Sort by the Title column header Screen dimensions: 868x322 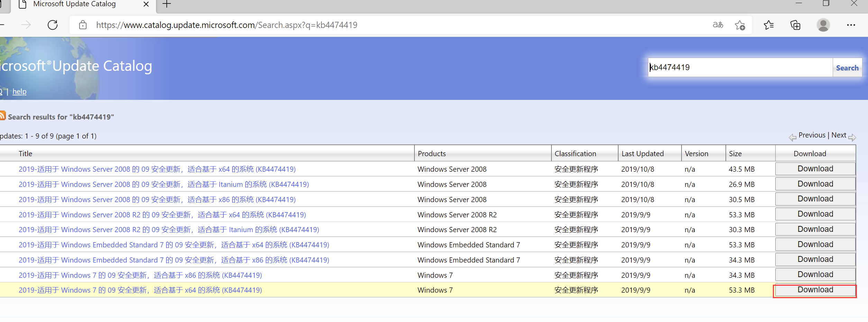pyautogui.click(x=25, y=154)
